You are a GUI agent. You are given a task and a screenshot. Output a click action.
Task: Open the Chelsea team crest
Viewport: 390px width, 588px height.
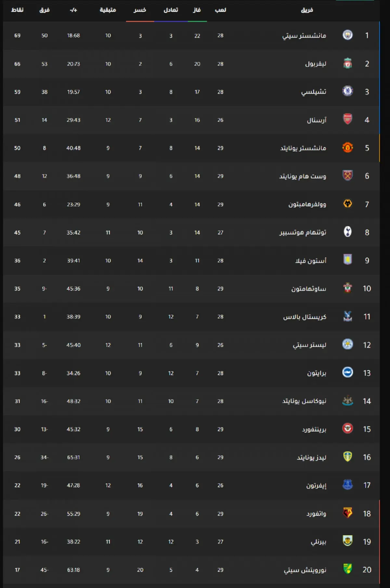tap(347, 91)
